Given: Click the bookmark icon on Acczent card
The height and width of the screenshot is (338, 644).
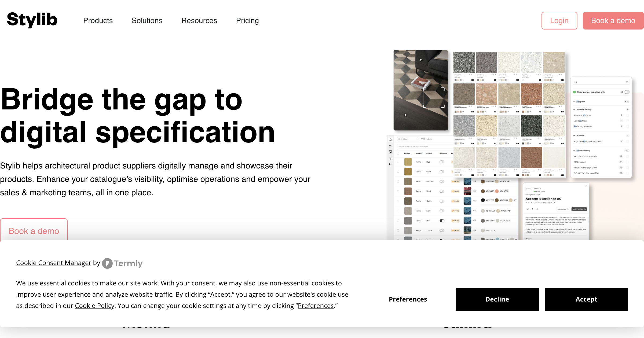Looking at the screenshot, I should tap(532, 209).
